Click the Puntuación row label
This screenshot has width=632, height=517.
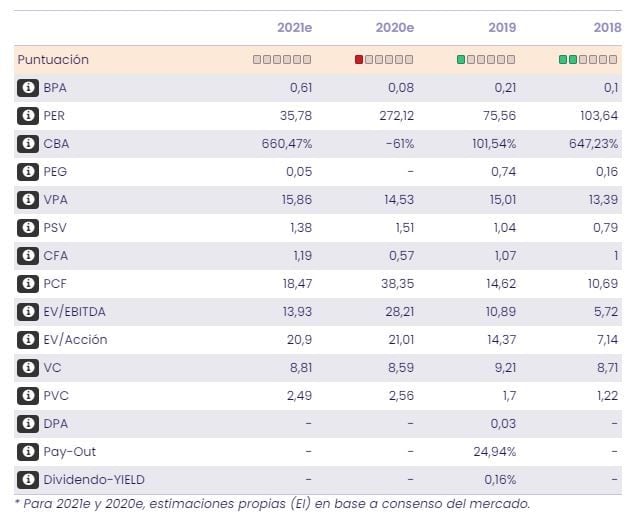click(53, 60)
